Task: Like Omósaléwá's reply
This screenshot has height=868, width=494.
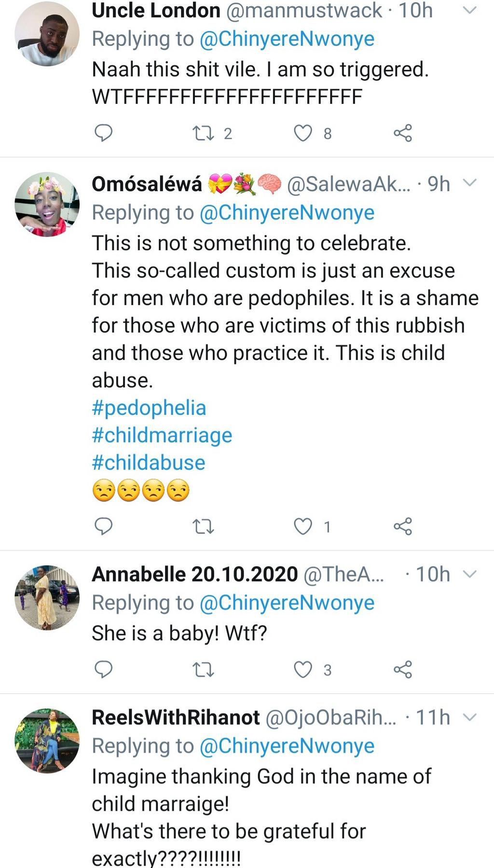Action: [303, 526]
